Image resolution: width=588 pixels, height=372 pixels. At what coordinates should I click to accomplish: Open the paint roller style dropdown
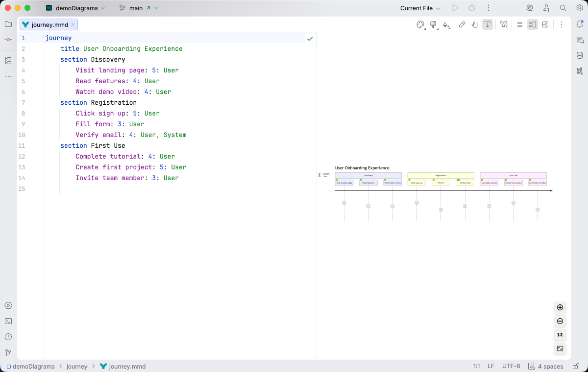[434, 24]
